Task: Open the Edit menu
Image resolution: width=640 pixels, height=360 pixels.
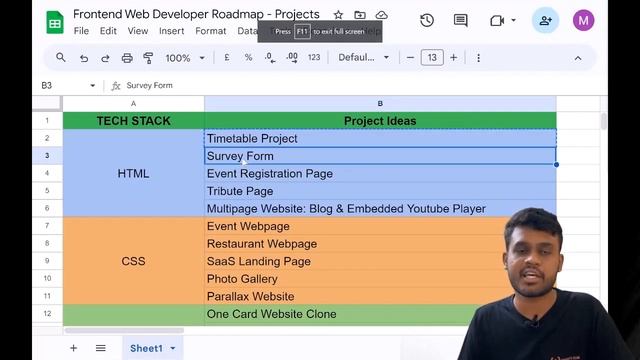Action: point(108,31)
